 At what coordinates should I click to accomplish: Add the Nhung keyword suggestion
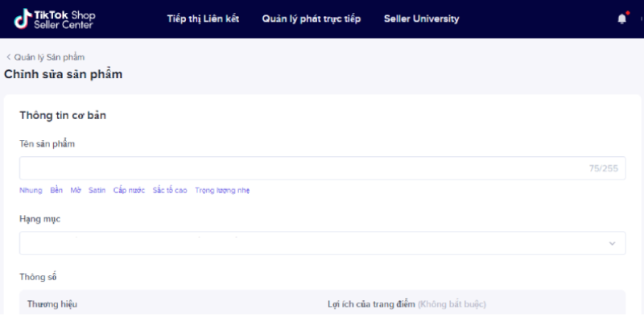pos(31,190)
